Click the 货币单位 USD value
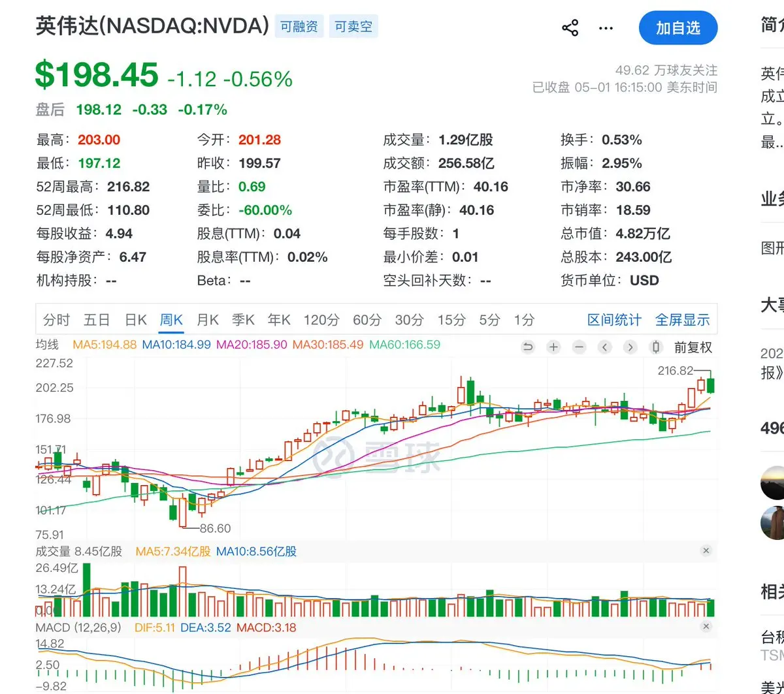The height and width of the screenshot is (694, 784). tap(644, 281)
